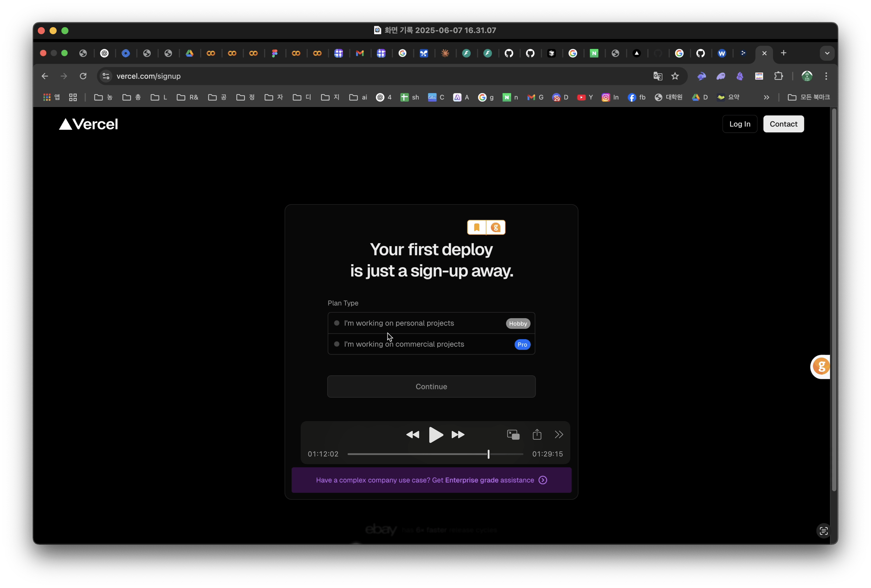Open the Chrome three-dot menu
Screen dimensions: 871x588
point(826,76)
